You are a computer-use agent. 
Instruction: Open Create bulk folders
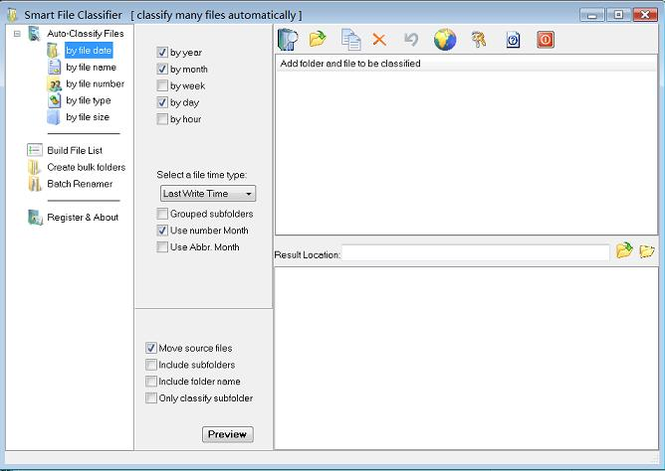click(86, 167)
